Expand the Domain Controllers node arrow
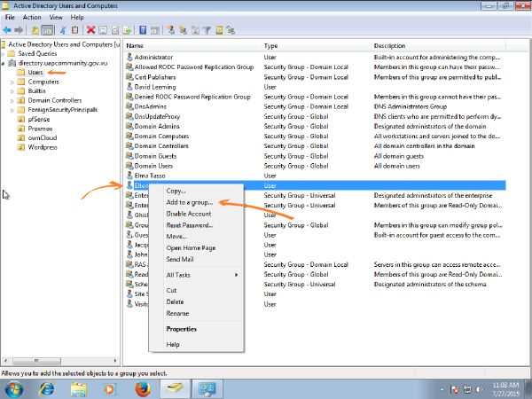Viewport: 532px width, 399px height. pos(12,101)
